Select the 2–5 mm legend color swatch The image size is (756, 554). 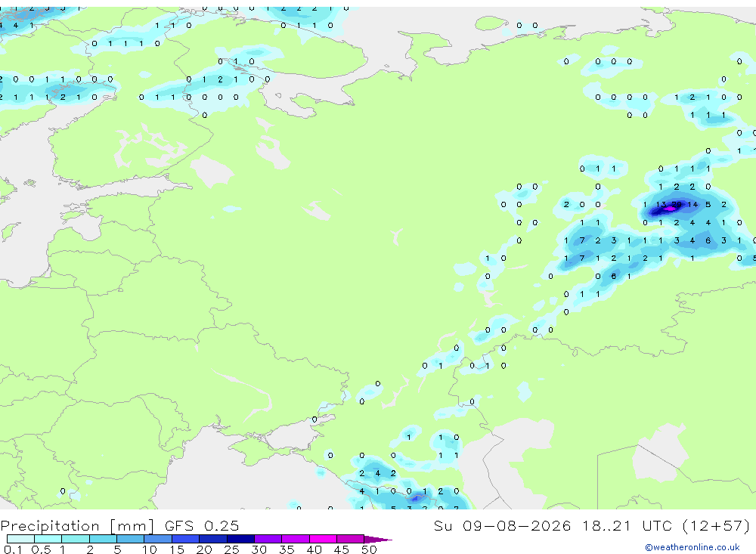(x=103, y=539)
